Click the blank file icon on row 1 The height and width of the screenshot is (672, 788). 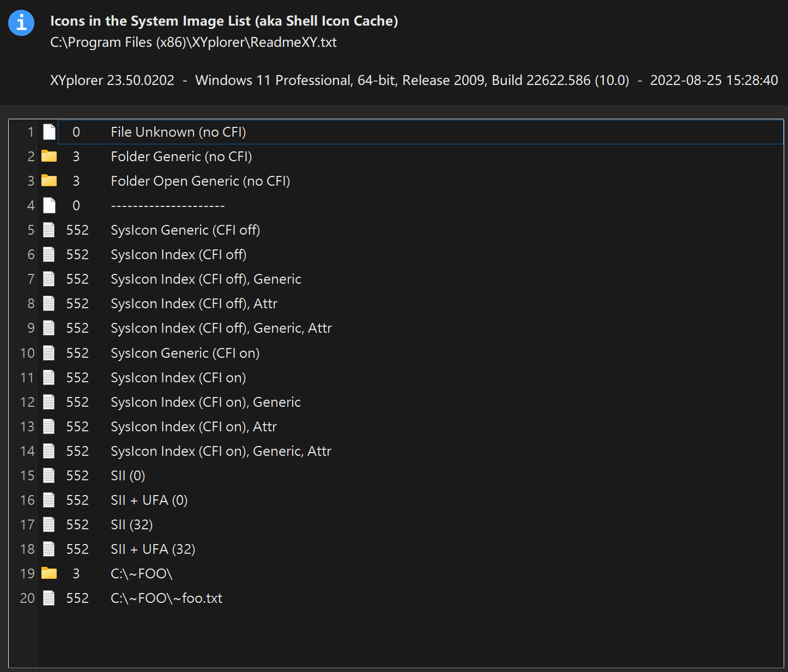(x=49, y=132)
